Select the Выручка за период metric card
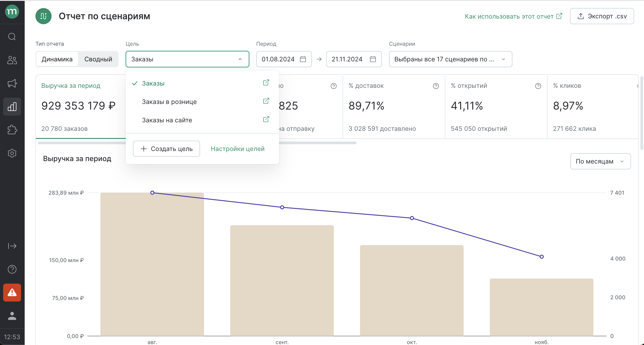 81,107
